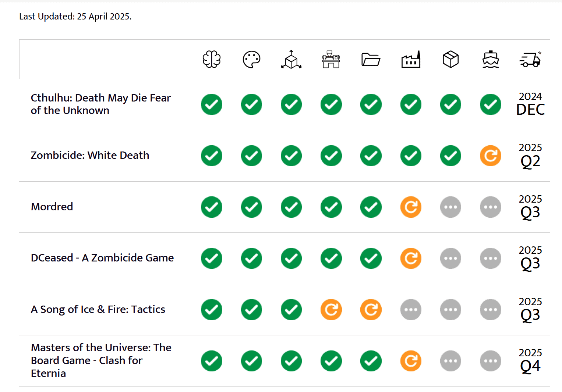Open DCeased - A Zombicide Game title
Screen dimensions: 562x392
(x=102, y=258)
